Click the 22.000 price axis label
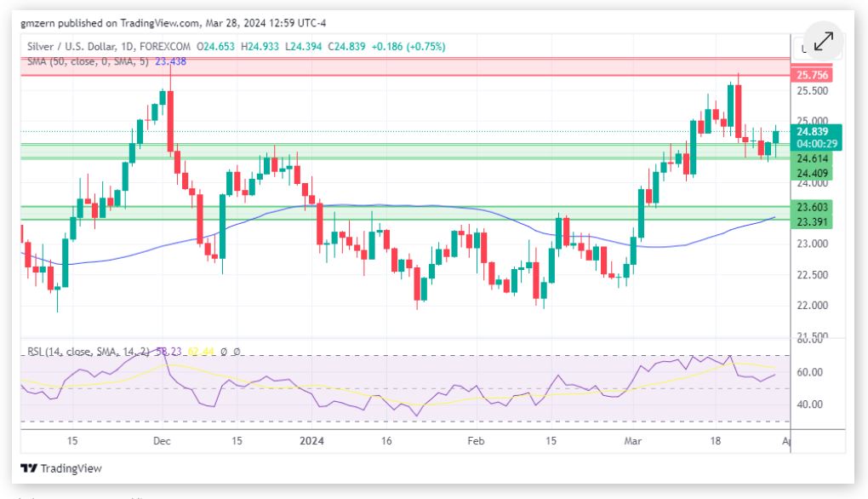This screenshot has height=499, width=868. click(811, 306)
